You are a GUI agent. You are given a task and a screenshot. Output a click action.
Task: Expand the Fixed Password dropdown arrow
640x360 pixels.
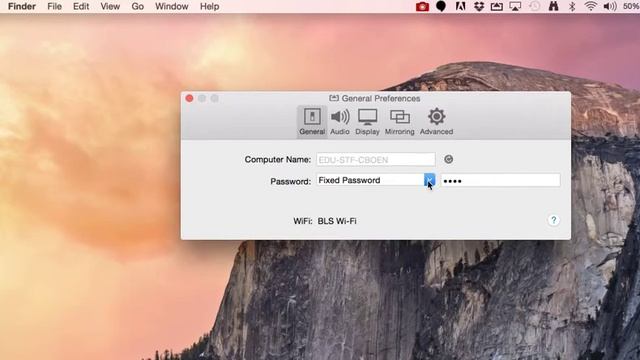(x=429, y=180)
